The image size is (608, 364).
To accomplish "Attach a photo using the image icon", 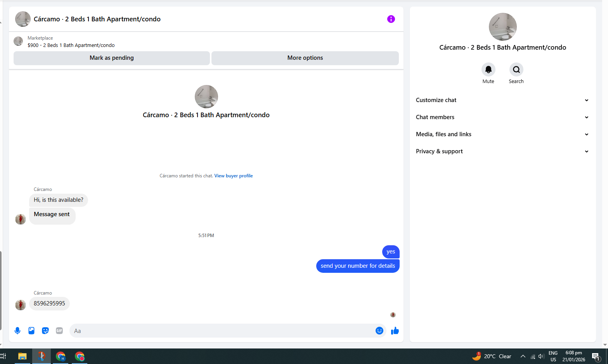I will [x=31, y=331].
